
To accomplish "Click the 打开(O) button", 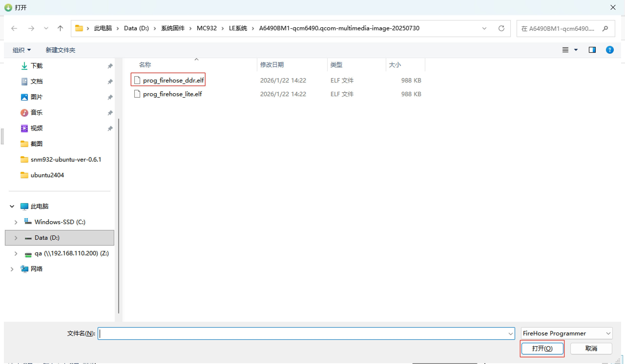I will pyautogui.click(x=542, y=349).
